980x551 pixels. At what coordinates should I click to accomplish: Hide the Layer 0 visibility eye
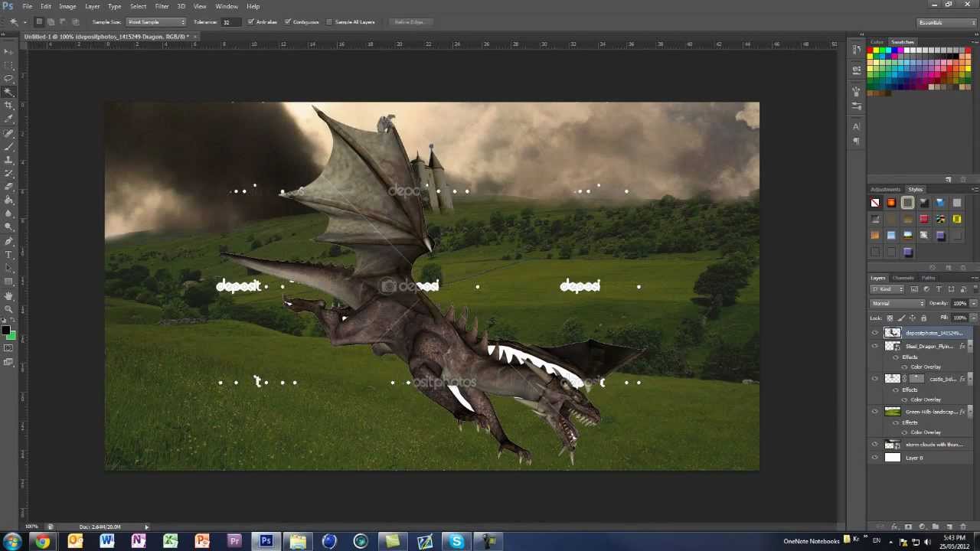click(875, 458)
